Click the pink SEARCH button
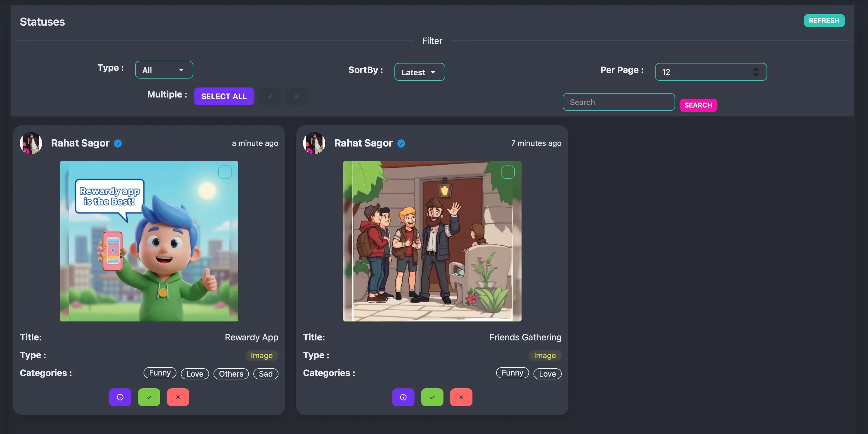This screenshot has width=868, height=434. [x=698, y=105]
